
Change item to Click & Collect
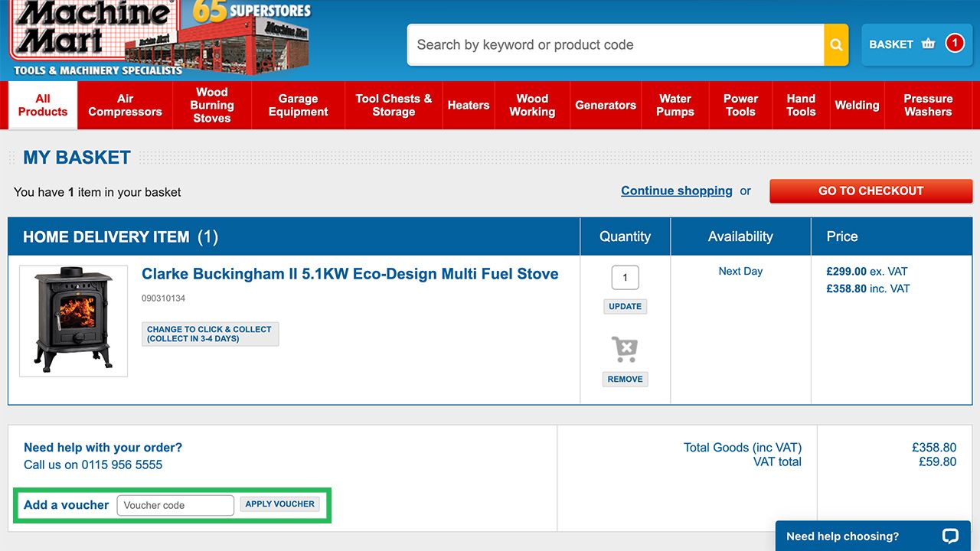point(210,334)
